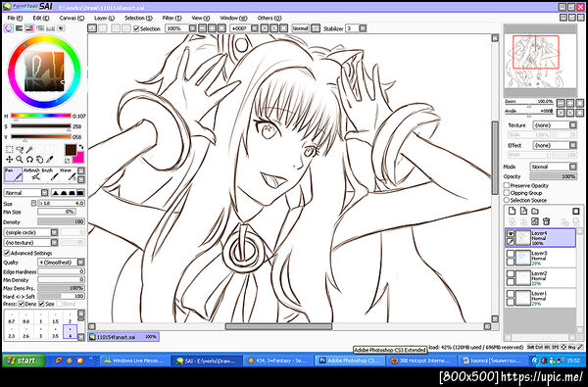Toggle Advanced Settings checkbox
Image resolution: width=588 pixels, height=387 pixels.
7,253
